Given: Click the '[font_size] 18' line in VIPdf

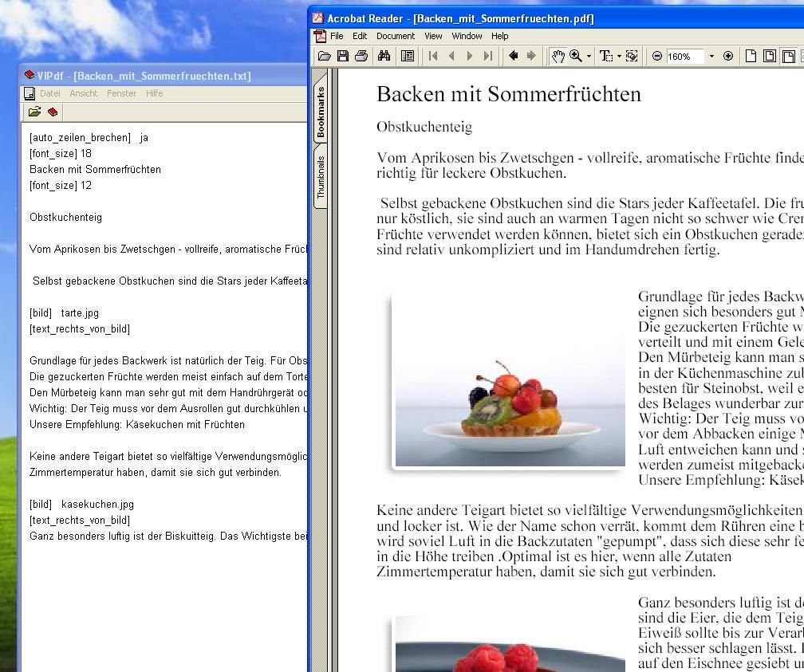Looking at the screenshot, I should 61,153.
